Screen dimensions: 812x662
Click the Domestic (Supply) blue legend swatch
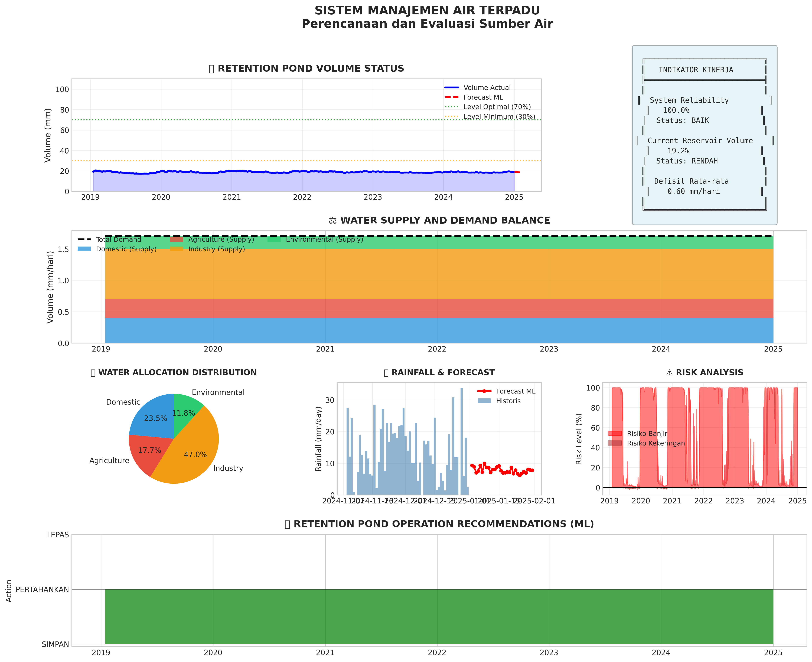(x=84, y=249)
